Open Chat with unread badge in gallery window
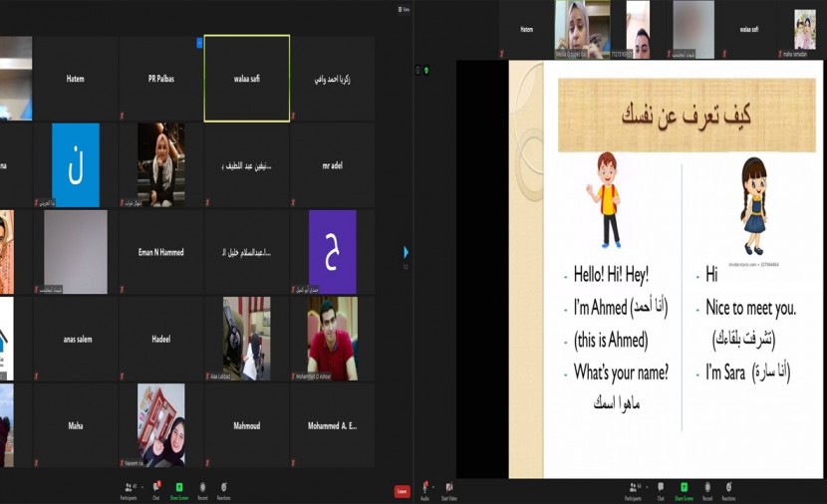Image resolution: width=827 pixels, height=504 pixels. click(156, 488)
